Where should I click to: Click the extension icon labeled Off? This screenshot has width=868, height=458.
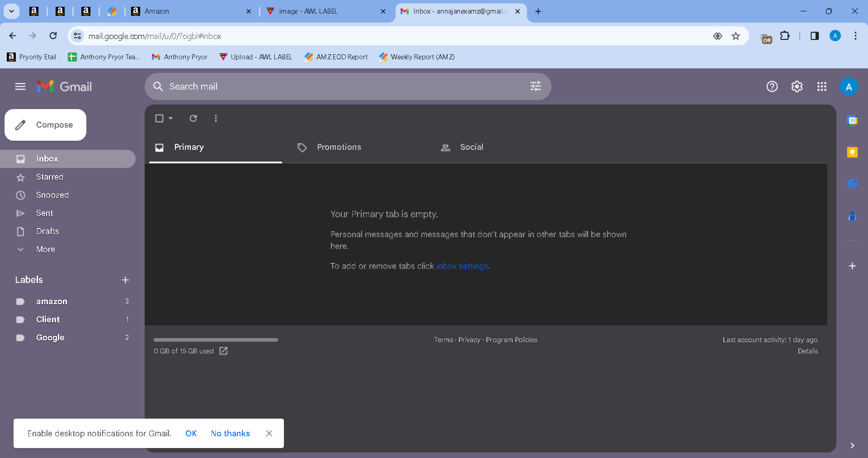coord(766,39)
